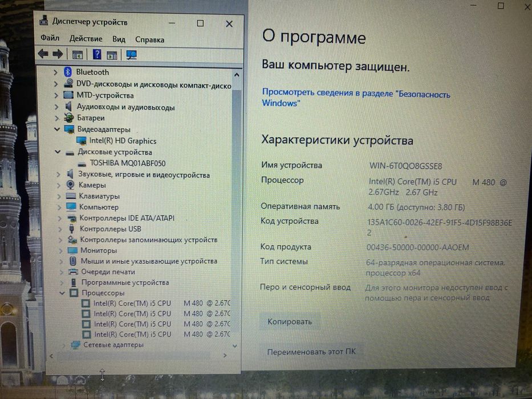Expand the Контроллеры IDE ATA/ATAPI node
This screenshot has width=532, height=399.
click(x=60, y=218)
